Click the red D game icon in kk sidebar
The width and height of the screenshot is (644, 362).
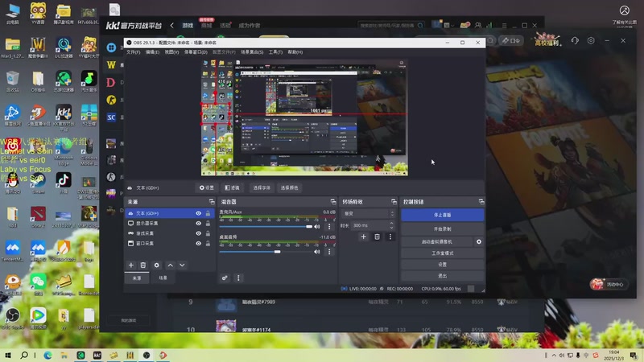click(111, 82)
